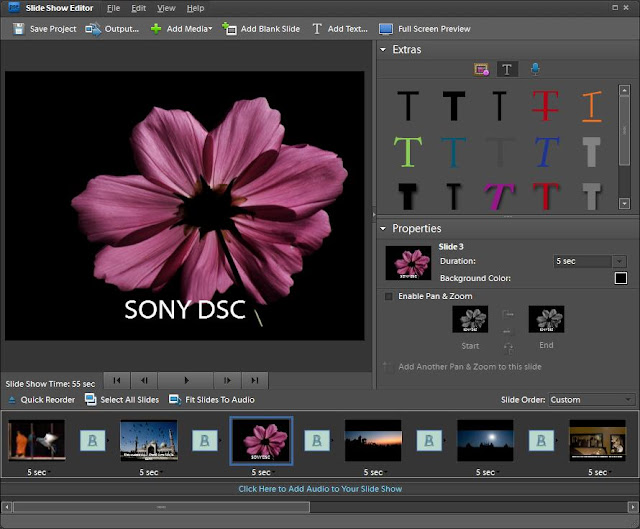Click Quick Reorder

point(41,400)
